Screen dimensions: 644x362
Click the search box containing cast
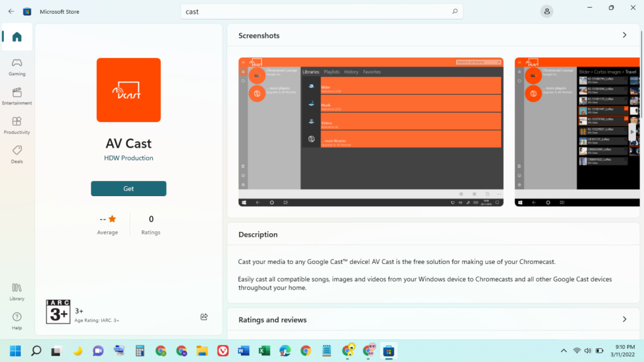[x=321, y=11]
